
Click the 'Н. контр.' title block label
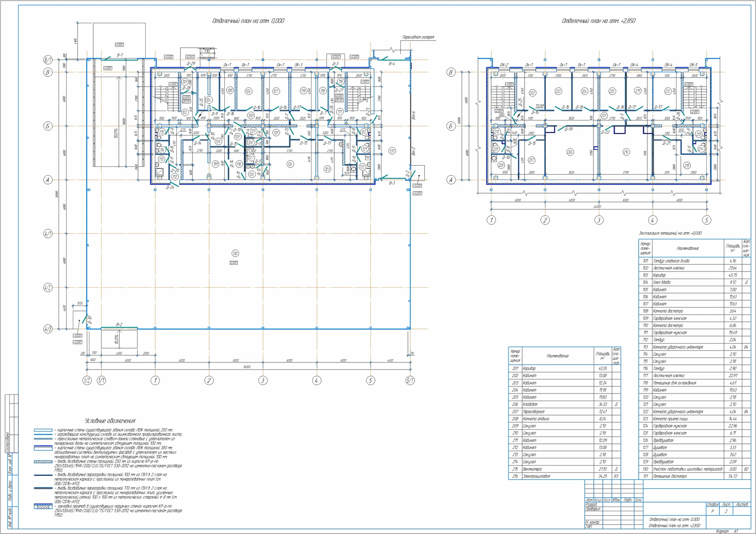tap(592, 522)
